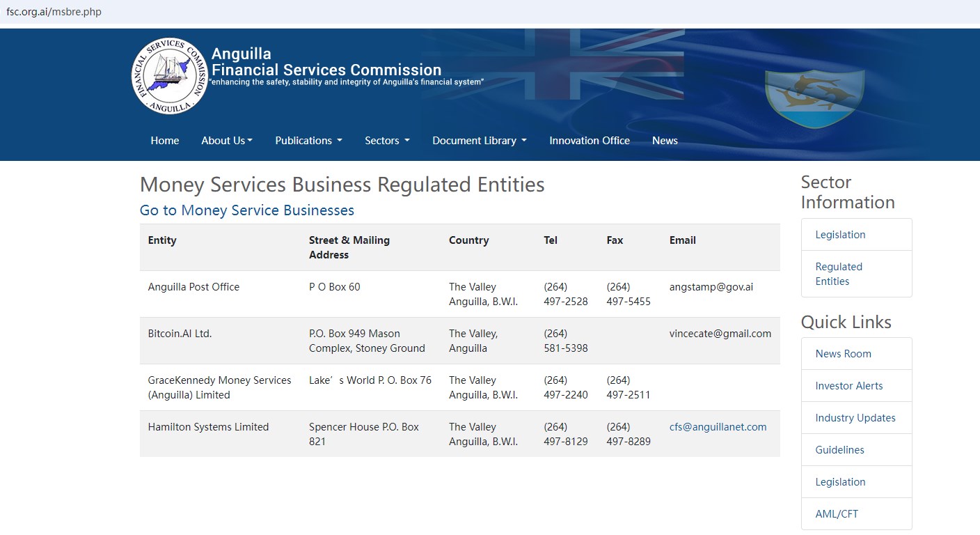The height and width of the screenshot is (535, 980).
Task: Expand the Sectors dropdown menu
Action: (387, 141)
